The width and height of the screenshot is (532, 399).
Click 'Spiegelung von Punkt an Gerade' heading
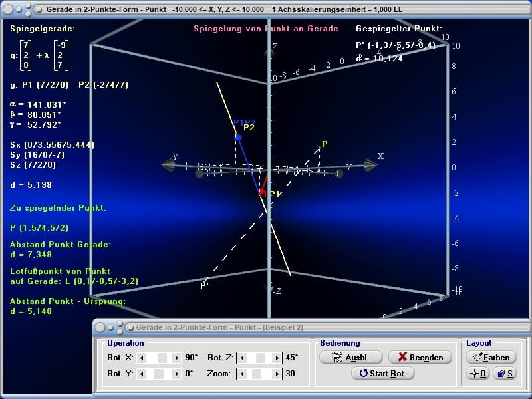click(x=266, y=29)
